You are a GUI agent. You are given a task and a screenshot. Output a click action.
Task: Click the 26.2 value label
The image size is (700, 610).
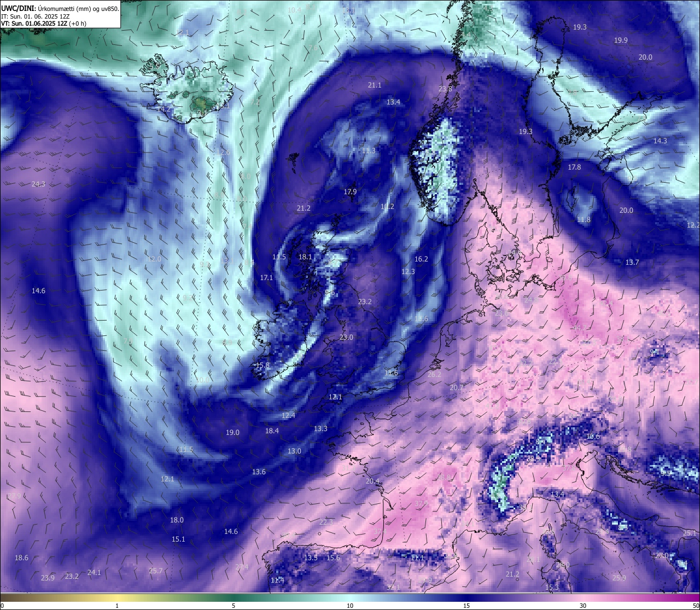point(434,375)
